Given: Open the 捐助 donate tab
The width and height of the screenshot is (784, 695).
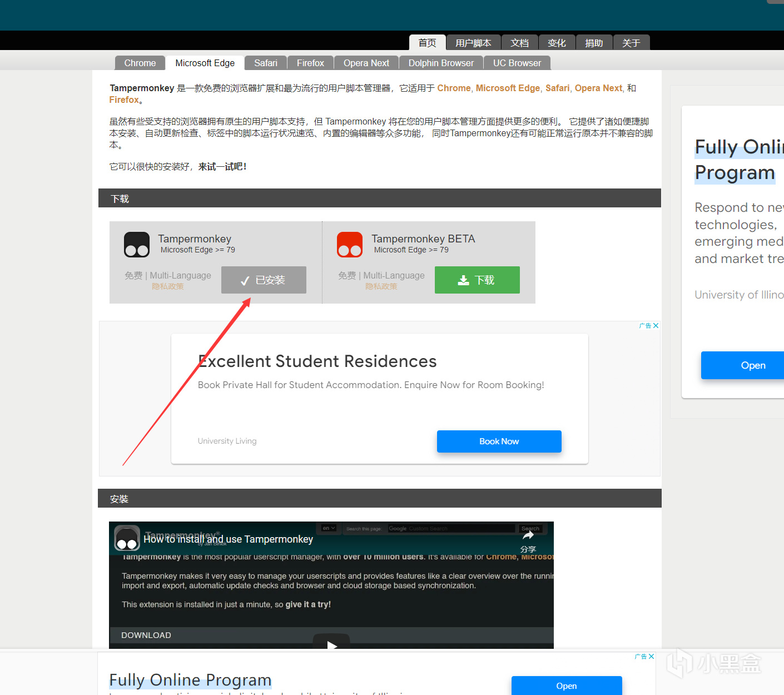Looking at the screenshot, I should (594, 43).
